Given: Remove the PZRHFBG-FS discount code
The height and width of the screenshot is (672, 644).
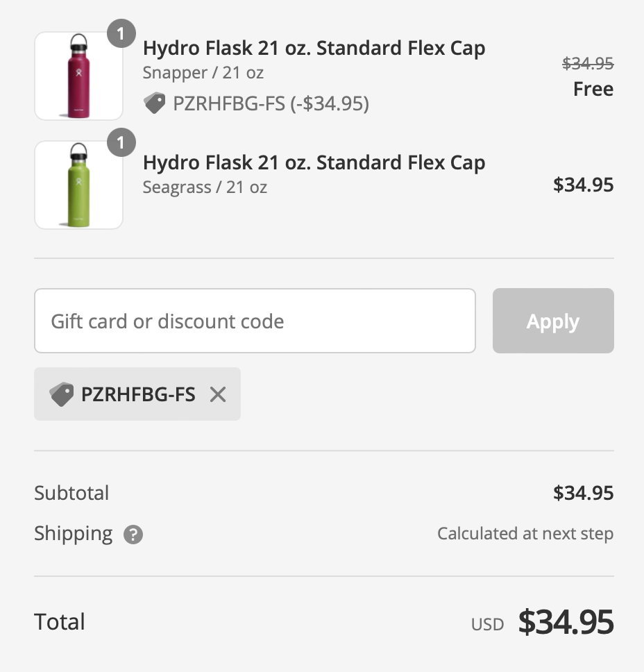Looking at the screenshot, I should pyautogui.click(x=218, y=394).
